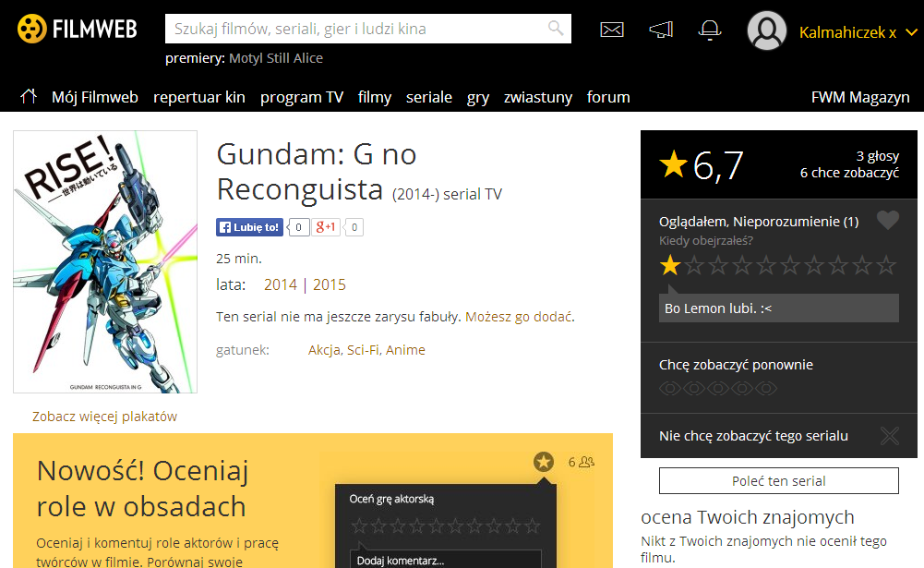Click the 'Nowość! Oceniaj role w obsadach' heading
Image resolution: width=924 pixels, height=568 pixels.
click(x=142, y=489)
